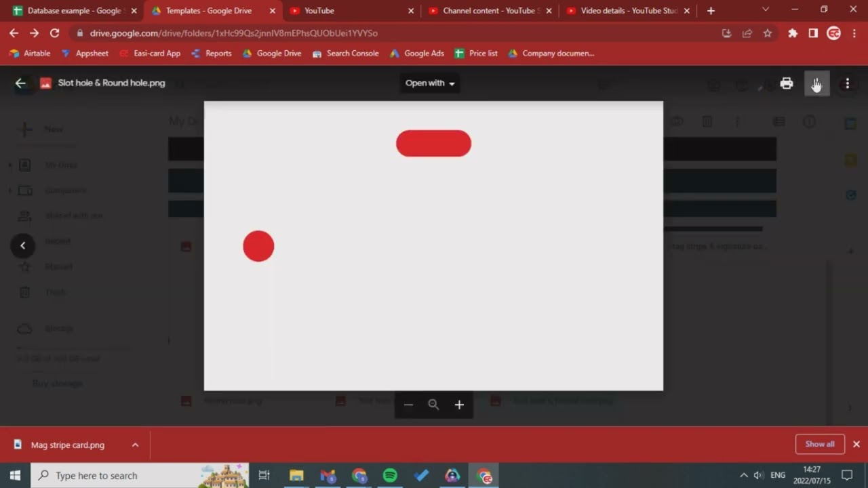Go back in browser history
The height and width of the screenshot is (488, 868).
tap(14, 33)
